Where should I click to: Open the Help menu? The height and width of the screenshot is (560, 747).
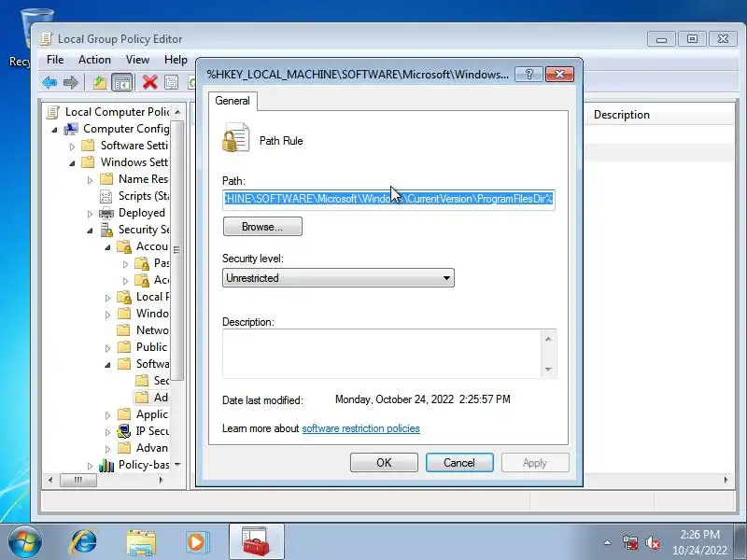click(176, 60)
